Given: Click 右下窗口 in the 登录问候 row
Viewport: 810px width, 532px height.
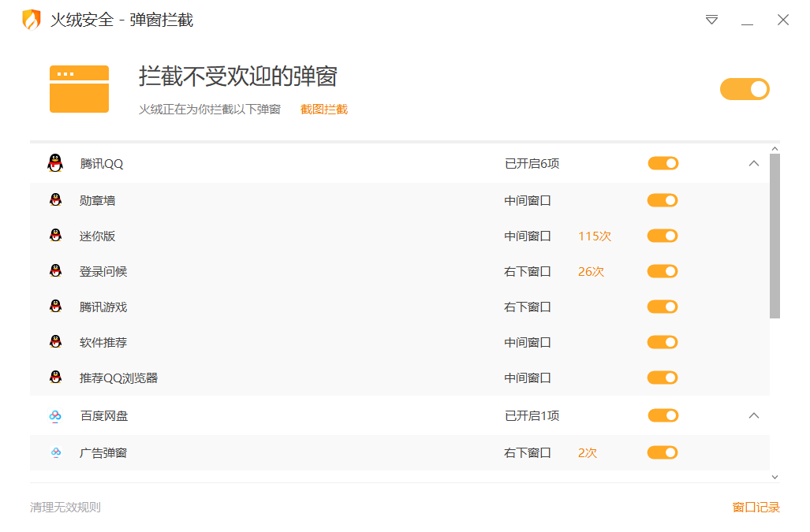Looking at the screenshot, I should [x=528, y=272].
